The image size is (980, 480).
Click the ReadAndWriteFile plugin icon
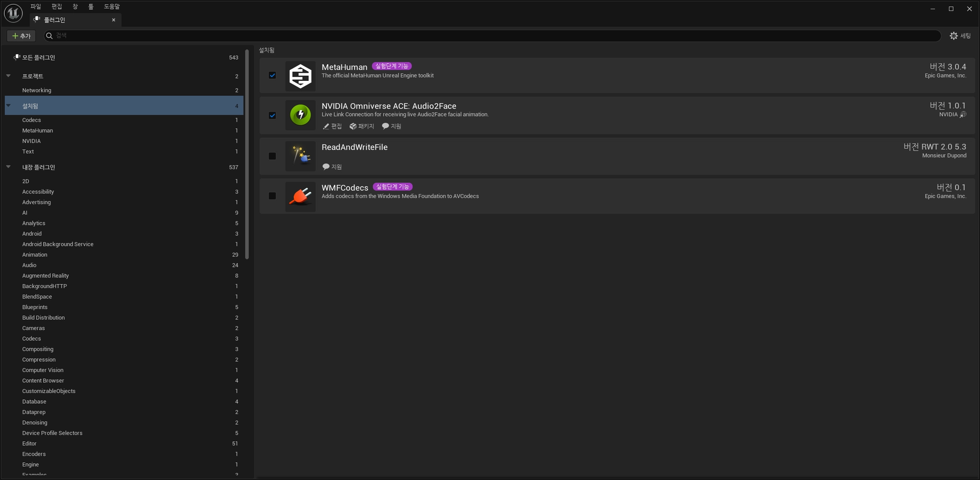coord(301,156)
